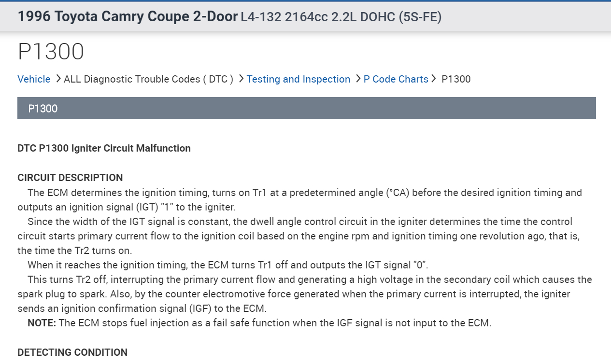Viewport: 611px width, 364px height.
Task: Click the Vehicle breadcrumb link
Action: click(x=34, y=79)
